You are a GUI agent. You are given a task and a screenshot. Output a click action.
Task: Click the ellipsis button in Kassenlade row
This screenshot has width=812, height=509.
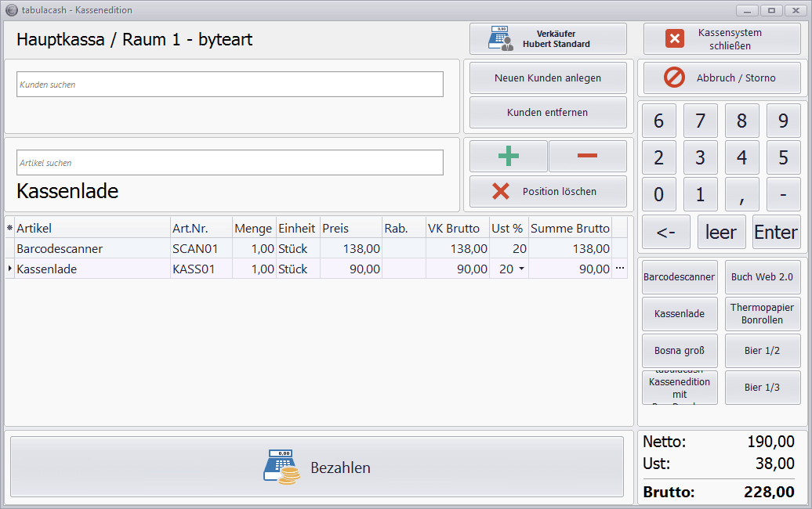(620, 269)
